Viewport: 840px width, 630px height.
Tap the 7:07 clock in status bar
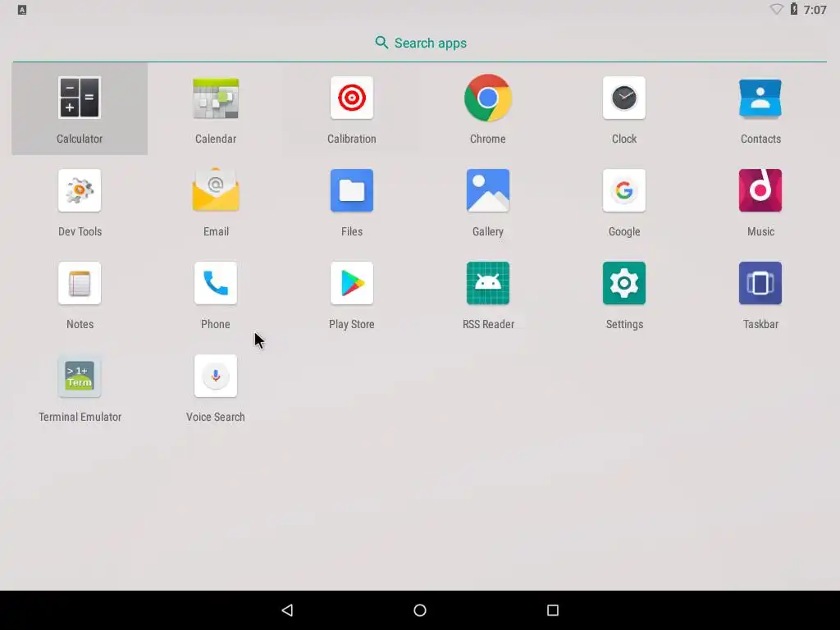pos(815,10)
